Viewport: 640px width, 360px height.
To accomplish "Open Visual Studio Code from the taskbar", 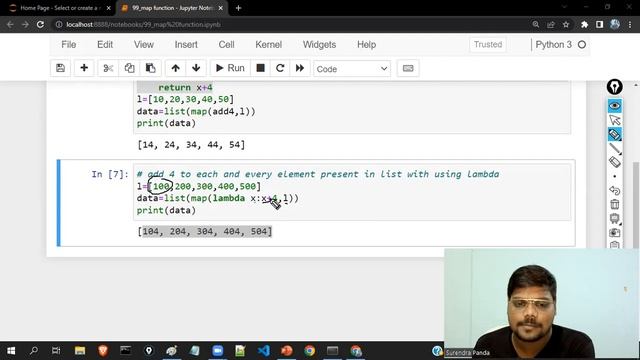I will click(x=264, y=351).
